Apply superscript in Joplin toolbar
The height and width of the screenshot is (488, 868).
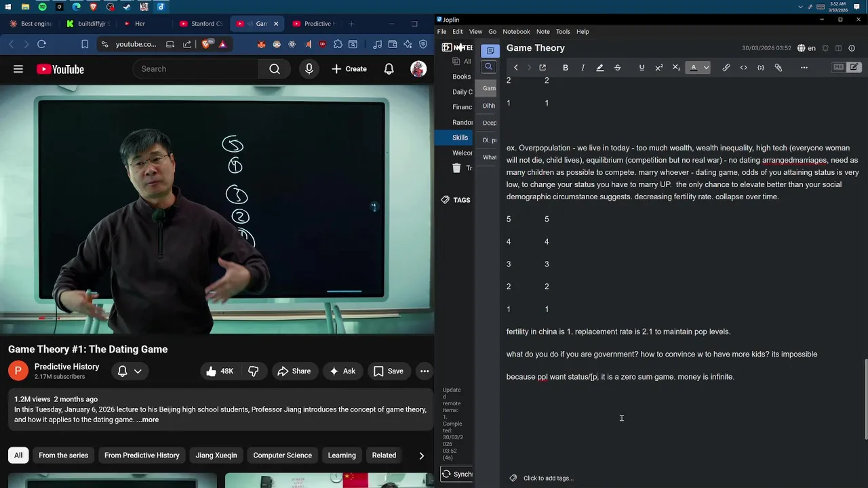658,68
